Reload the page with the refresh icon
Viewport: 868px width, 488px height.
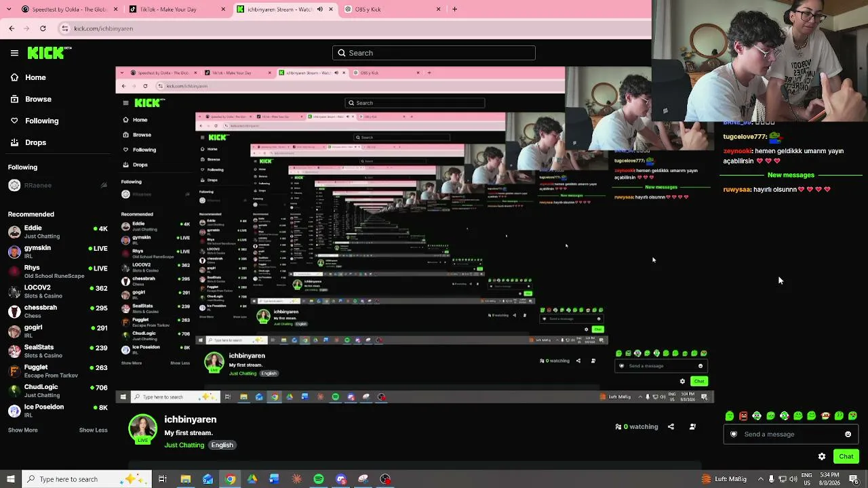[x=43, y=28]
